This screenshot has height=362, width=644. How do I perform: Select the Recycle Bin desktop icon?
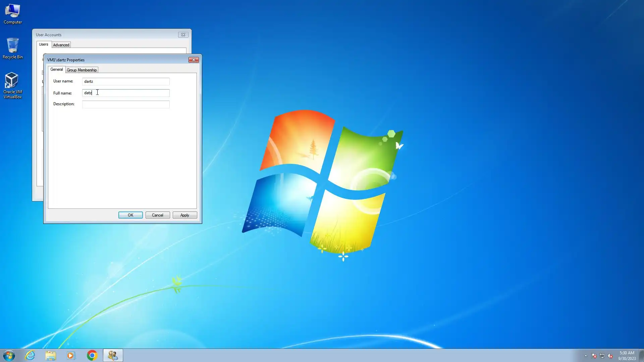point(12,49)
